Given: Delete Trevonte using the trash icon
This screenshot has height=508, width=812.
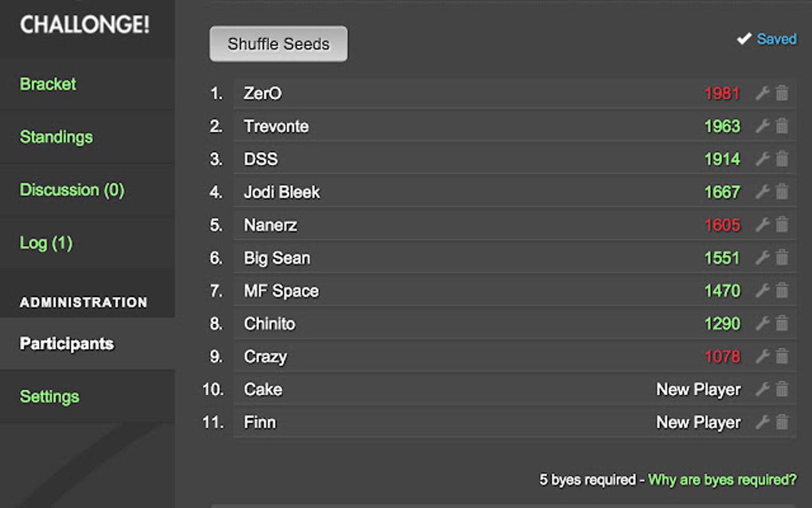Looking at the screenshot, I should click(782, 126).
